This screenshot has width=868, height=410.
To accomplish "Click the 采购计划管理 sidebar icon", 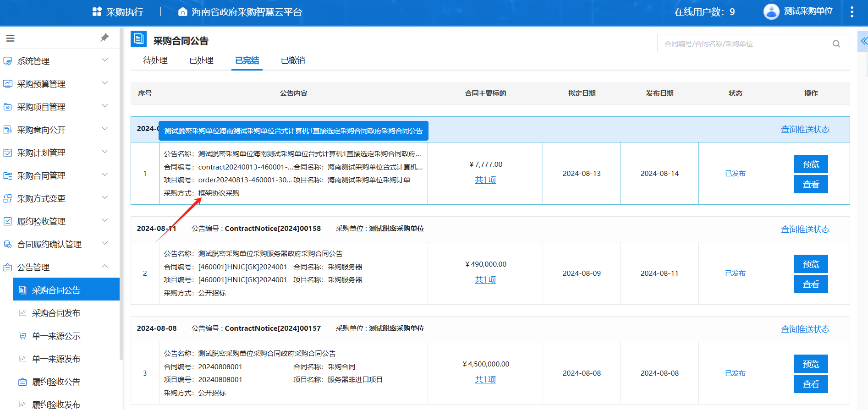I will coord(8,153).
